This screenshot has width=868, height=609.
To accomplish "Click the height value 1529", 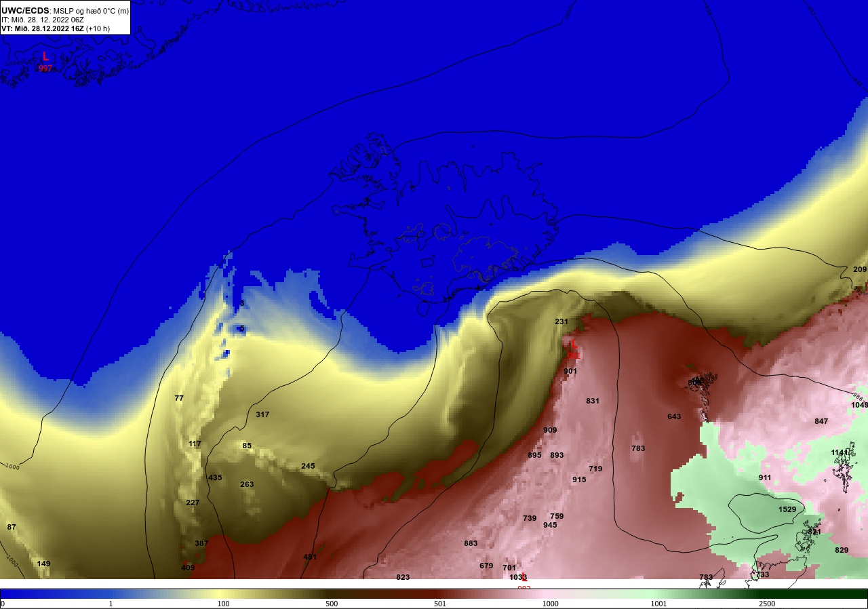I will coord(787,509).
